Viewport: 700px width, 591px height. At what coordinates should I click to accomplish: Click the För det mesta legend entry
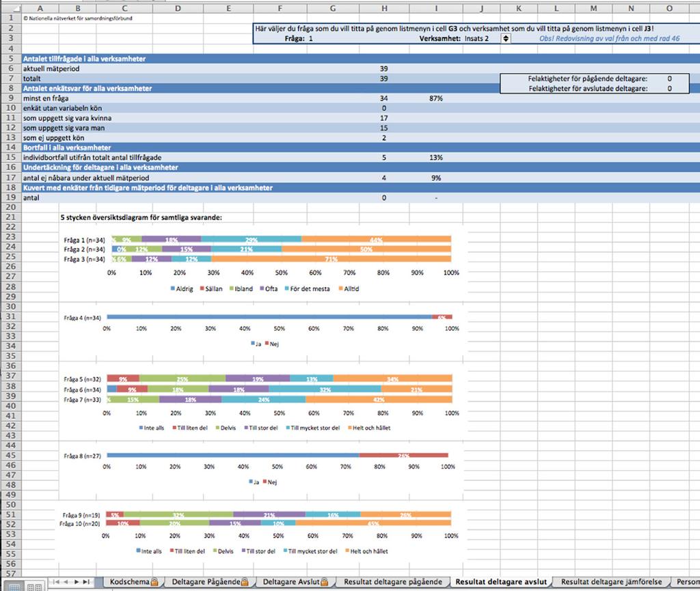[307, 289]
